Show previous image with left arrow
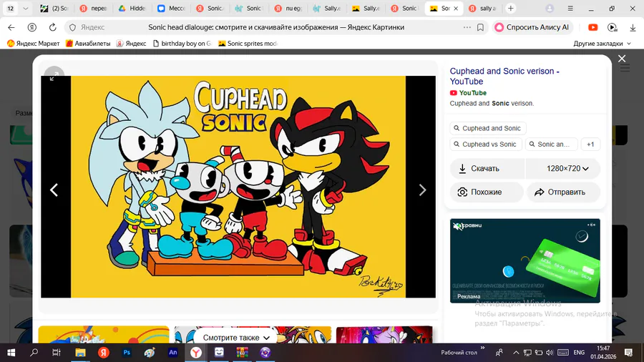The image size is (644, 362). point(54,190)
